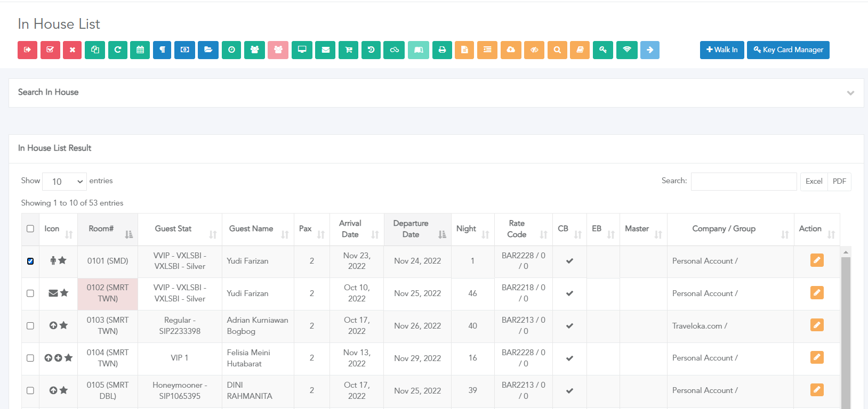Edit Traveloka.com row with pencil button
868x409 pixels.
[x=817, y=325]
